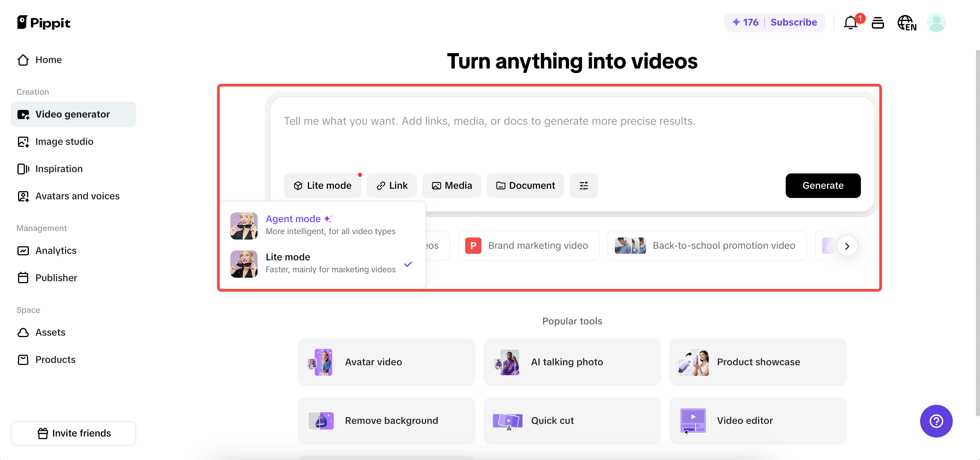Open the Publisher page

coord(56,278)
